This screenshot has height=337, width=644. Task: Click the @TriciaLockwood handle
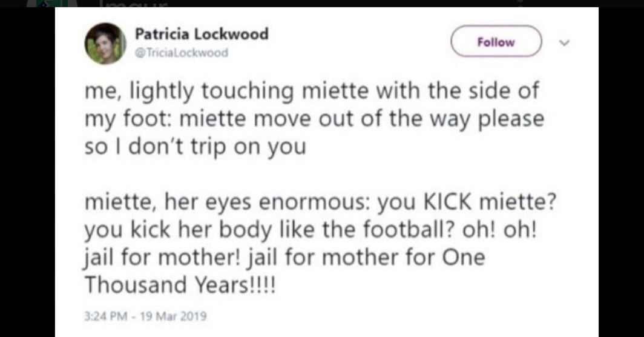coord(181,53)
